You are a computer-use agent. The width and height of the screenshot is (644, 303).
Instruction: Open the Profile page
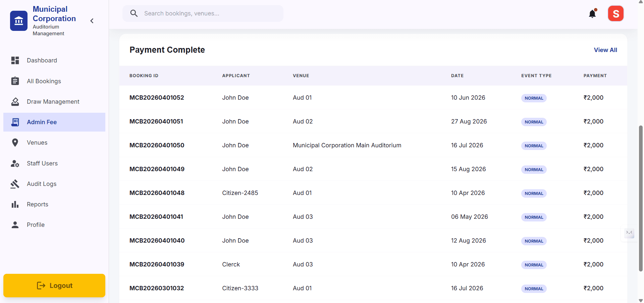click(x=54, y=225)
